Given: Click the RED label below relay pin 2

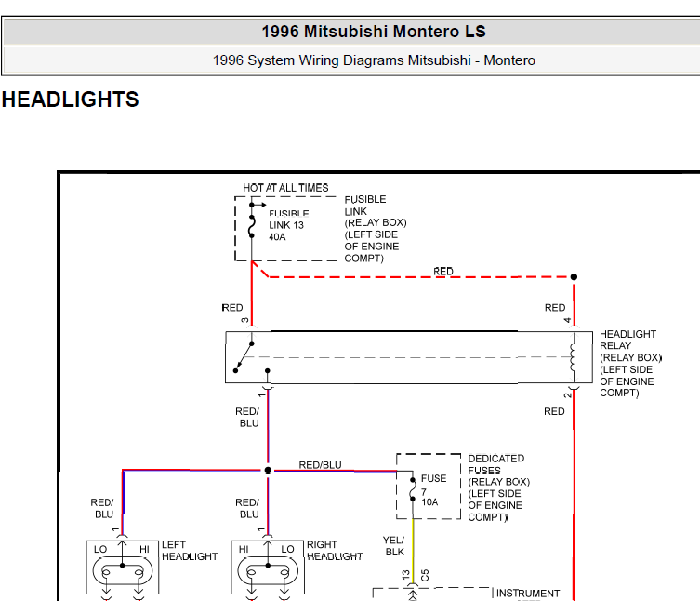Looking at the screenshot, I should click(x=554, y=411).
